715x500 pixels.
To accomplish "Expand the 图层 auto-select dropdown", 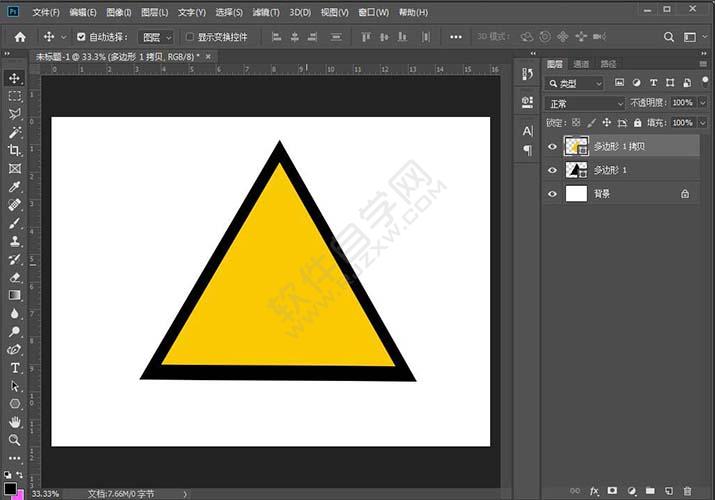I will (x=156, y=37).
